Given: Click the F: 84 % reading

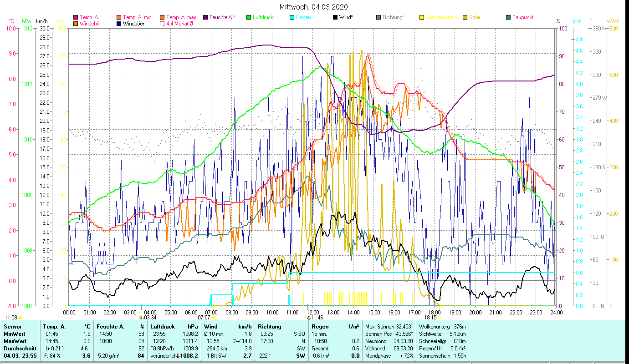Looking at the screenshot, I should tap(52, 356).
